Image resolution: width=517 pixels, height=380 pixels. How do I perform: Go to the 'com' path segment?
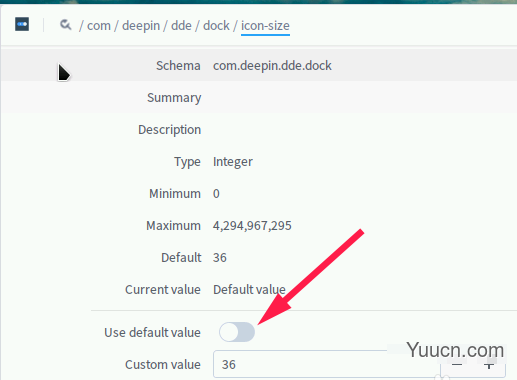pos(99,26)
